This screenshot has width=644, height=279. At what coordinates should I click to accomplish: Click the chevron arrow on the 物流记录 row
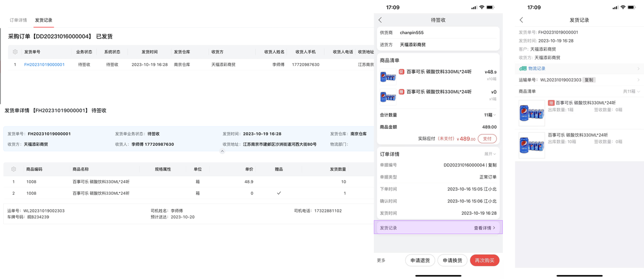(x=638, y=69)
